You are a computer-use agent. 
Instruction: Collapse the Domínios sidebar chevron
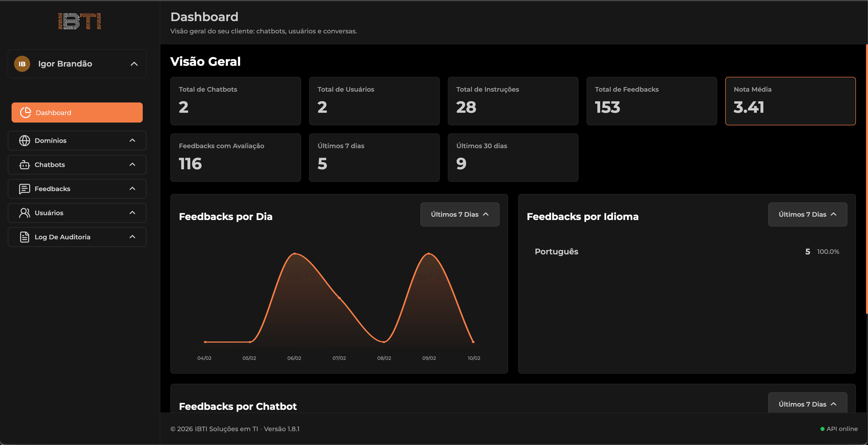pos(132,140)
